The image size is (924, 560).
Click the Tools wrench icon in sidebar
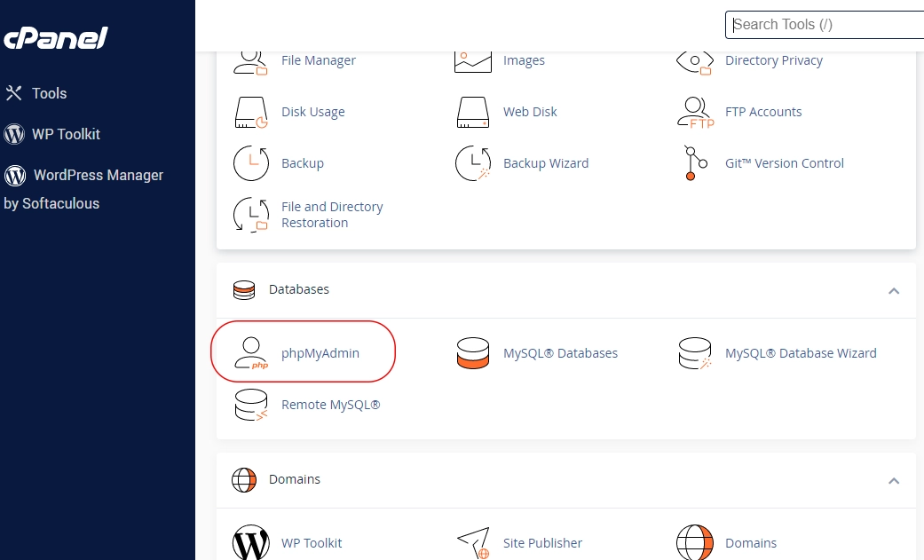click(13, 93)
